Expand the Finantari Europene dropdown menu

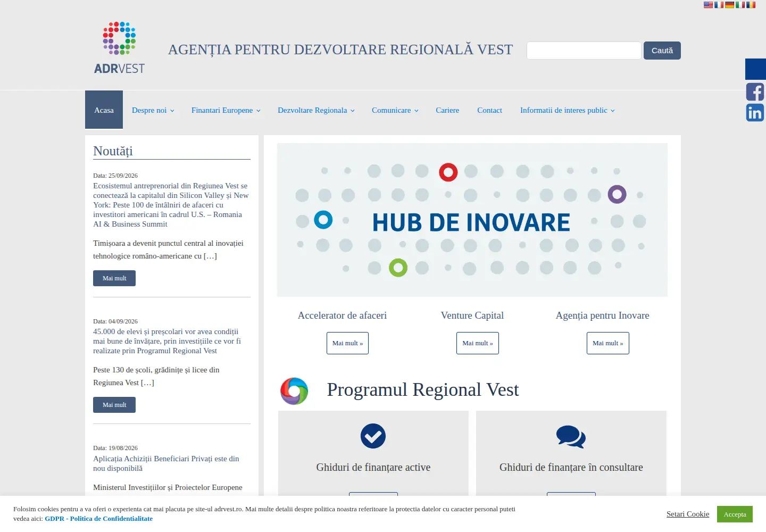coord(226,110)
